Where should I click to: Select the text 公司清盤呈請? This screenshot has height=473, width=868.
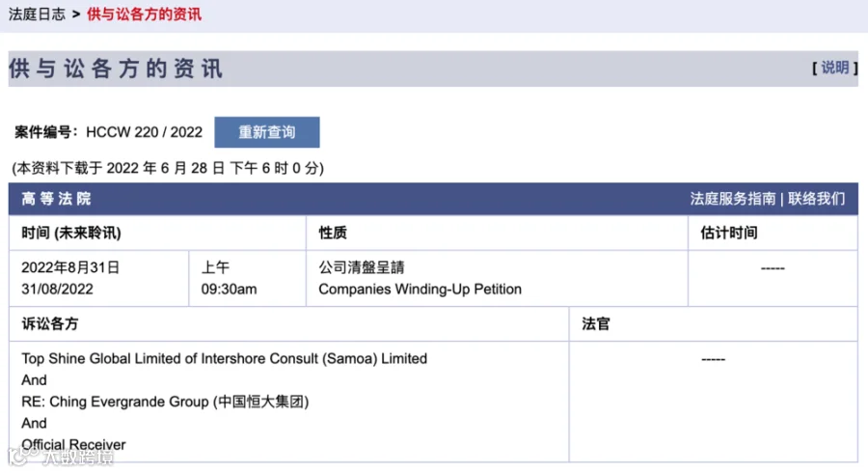click(x=362, y=267)
